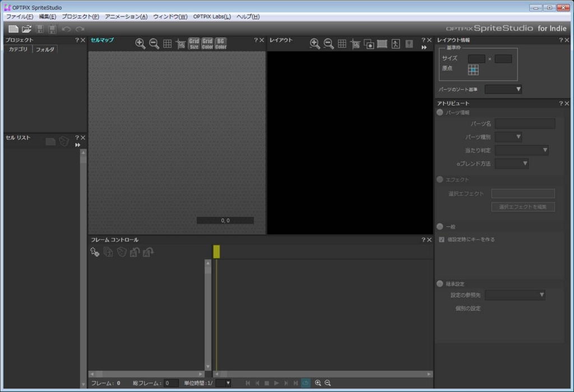This screenshot has height=392, width=574.
Task: Expand Layout toolbar overflow arrows
Action: 424,47
